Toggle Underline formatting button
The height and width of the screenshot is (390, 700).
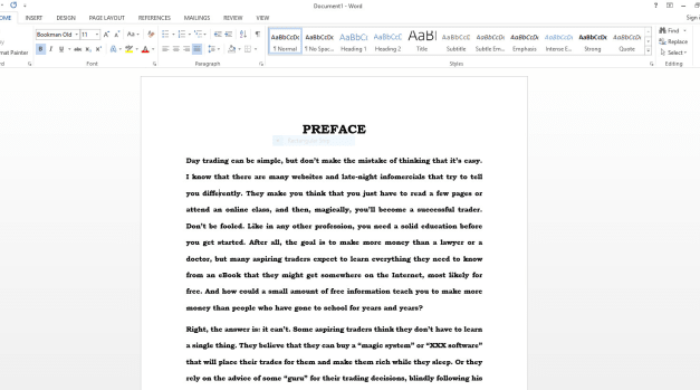pyautogui.click(x=61, y=49)
